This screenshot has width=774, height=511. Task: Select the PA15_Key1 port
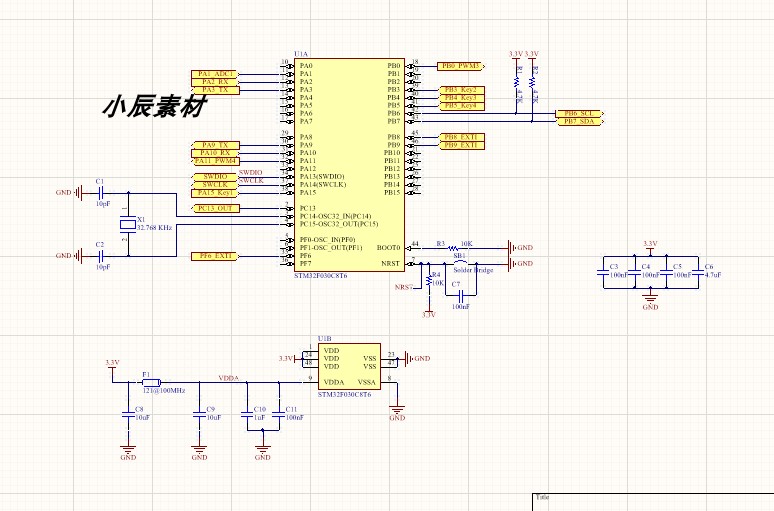(x=215, y=193)
